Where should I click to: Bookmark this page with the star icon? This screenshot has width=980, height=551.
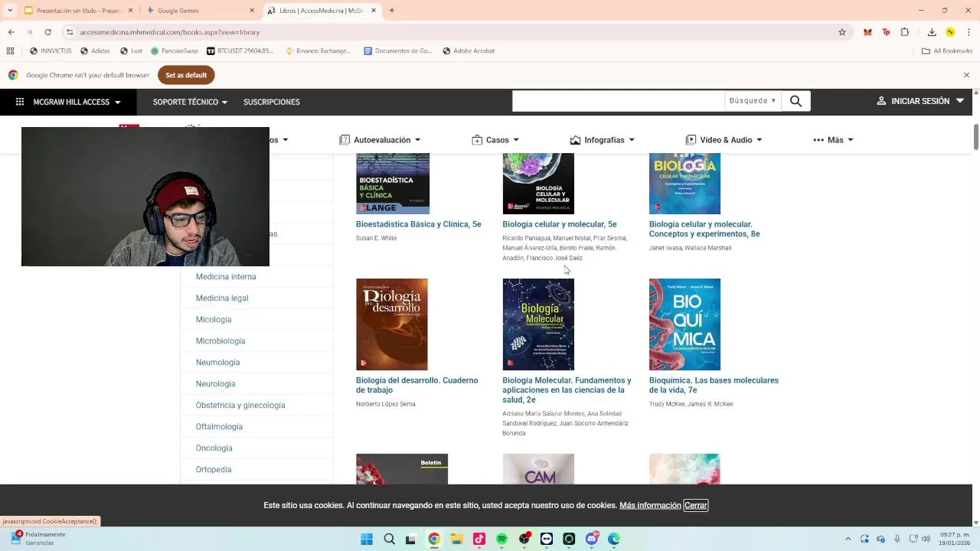pyautogui.click(x=842, y=32)
